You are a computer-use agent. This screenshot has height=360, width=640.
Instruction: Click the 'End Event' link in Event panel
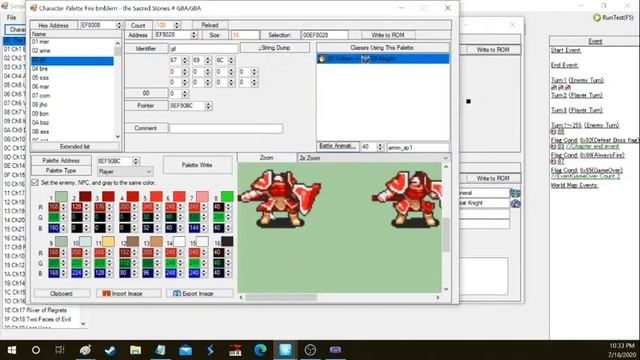[x=564, y=65]
